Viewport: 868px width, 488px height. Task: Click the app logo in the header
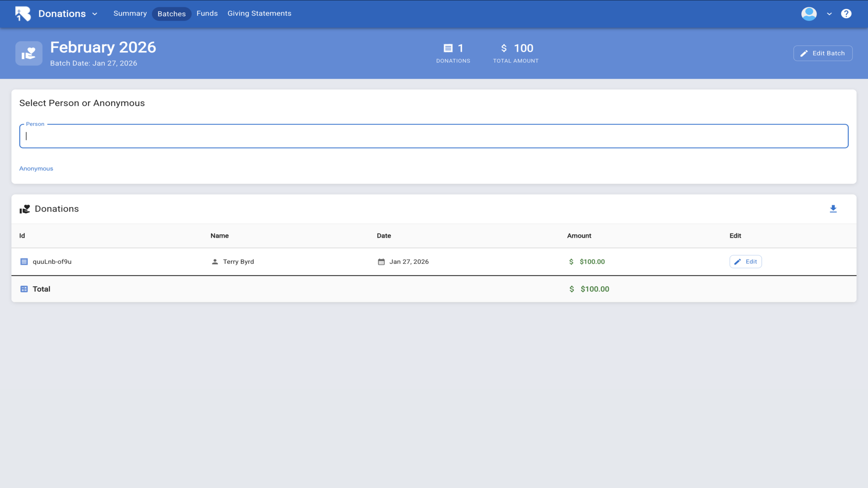(x=23, y=14)
